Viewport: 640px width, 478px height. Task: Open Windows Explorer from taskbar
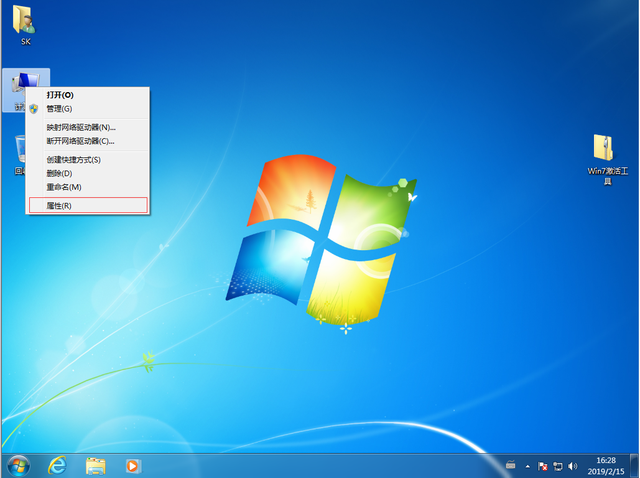[96, 466]
